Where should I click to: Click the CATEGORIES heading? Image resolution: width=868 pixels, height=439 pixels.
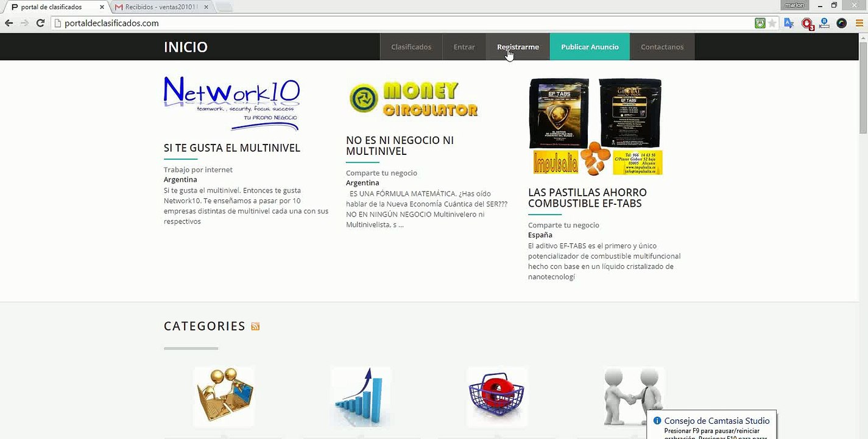tap(205, 326)
